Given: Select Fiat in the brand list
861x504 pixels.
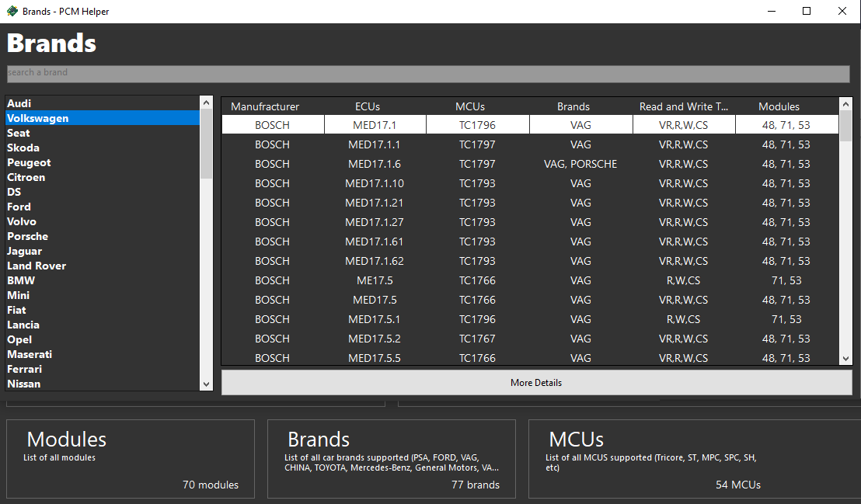Looking at the screenshot, I should pyautogui.click(x=103, y=310).
